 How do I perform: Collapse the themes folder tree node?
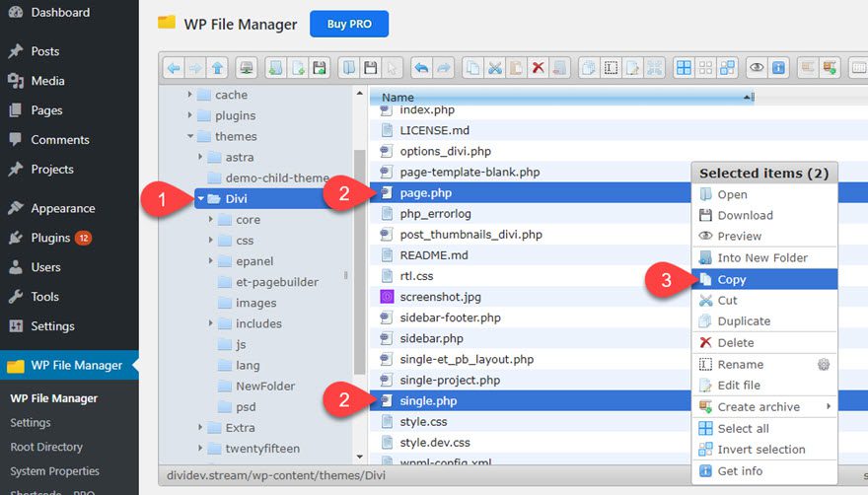tap(189, 136)
